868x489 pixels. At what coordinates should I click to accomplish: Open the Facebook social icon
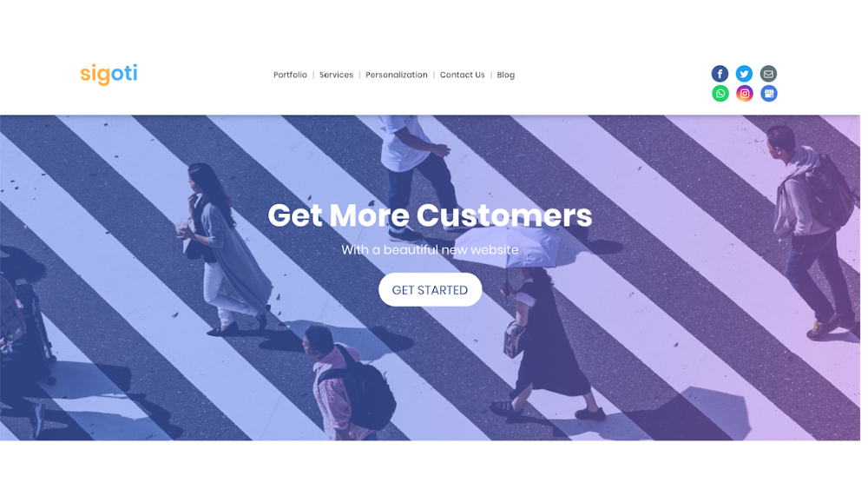pos(720,74)
